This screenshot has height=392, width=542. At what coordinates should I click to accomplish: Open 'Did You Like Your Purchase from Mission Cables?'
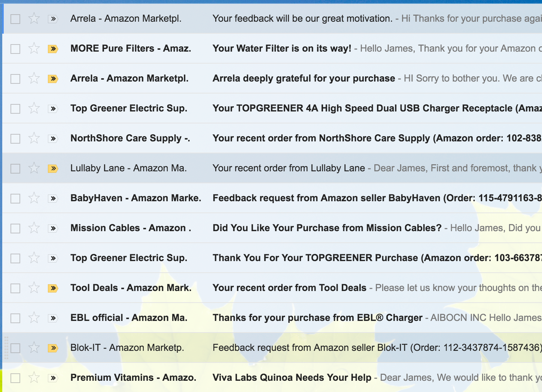[327, 228]
